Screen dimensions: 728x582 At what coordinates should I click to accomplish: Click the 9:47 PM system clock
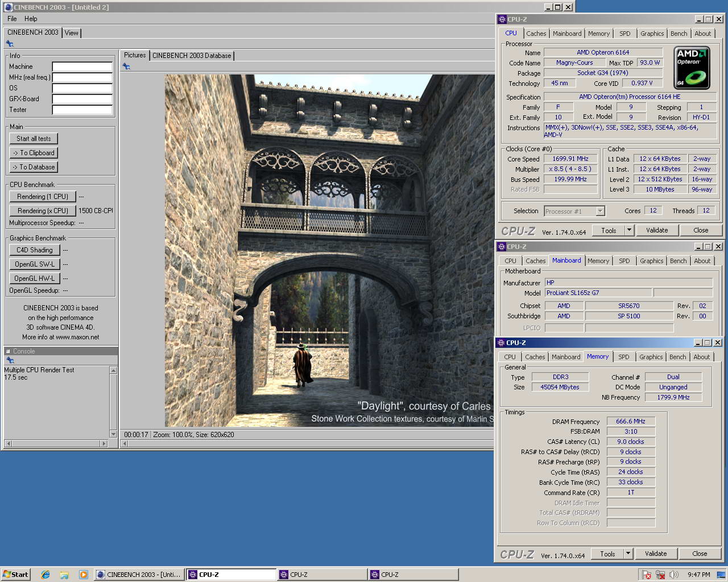click(x=698, y=575)
